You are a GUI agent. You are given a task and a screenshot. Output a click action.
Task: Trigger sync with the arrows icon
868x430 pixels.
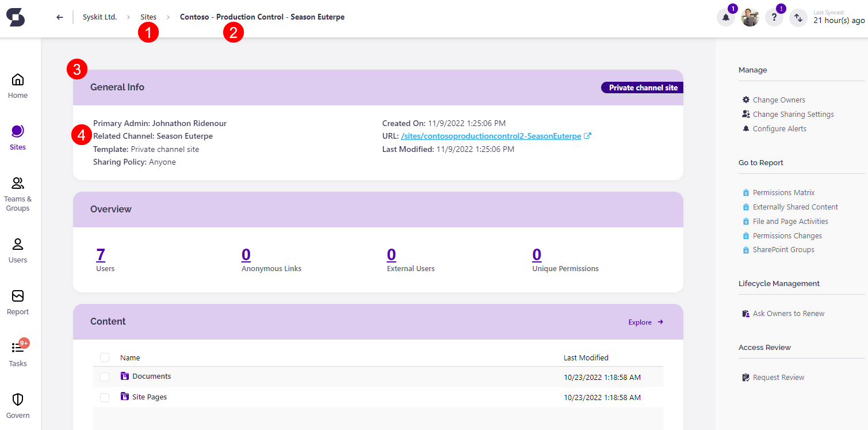[798, 18]
